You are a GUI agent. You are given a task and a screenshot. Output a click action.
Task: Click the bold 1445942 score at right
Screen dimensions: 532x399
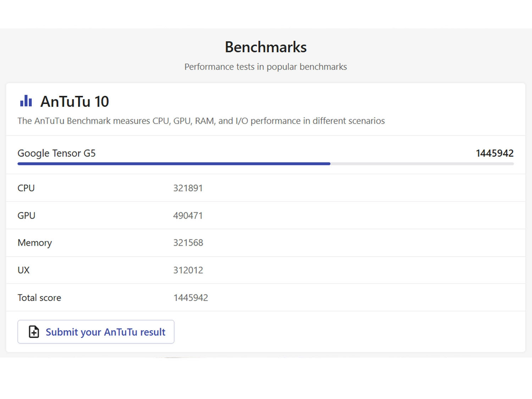click(495, 153)
